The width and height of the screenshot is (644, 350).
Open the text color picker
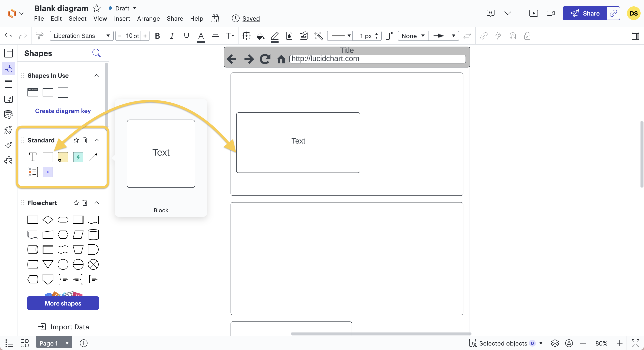point(201,36)
